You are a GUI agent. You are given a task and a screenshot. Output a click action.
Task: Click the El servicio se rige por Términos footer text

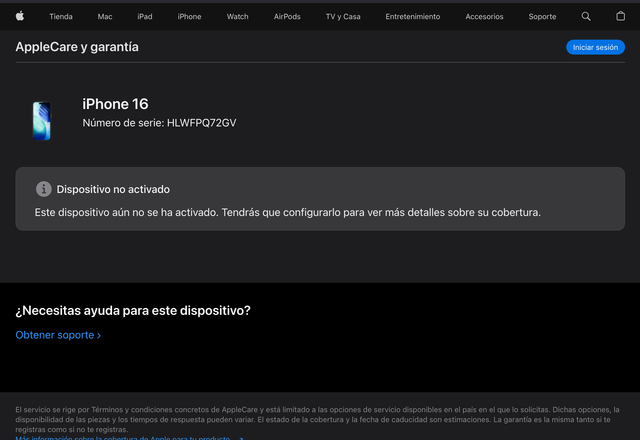pyautogui.click(x=317, y=420)
